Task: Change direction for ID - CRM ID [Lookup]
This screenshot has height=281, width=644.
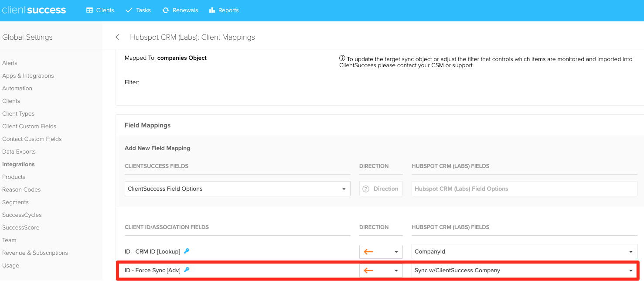Action: pyautogui.click(x=381, y=252)
